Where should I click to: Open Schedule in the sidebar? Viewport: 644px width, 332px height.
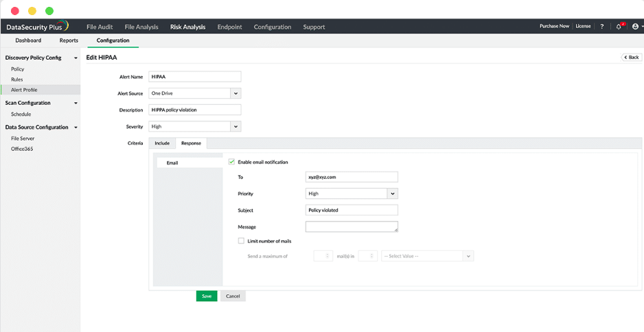point(21,114)
